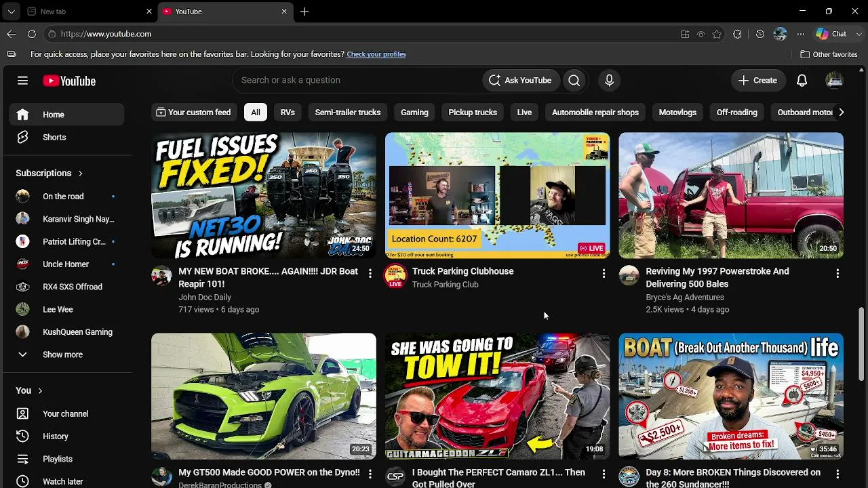Viewport: 868px width, 488px height.
Task: Click the YouTube logo
Action: point(69,81)
